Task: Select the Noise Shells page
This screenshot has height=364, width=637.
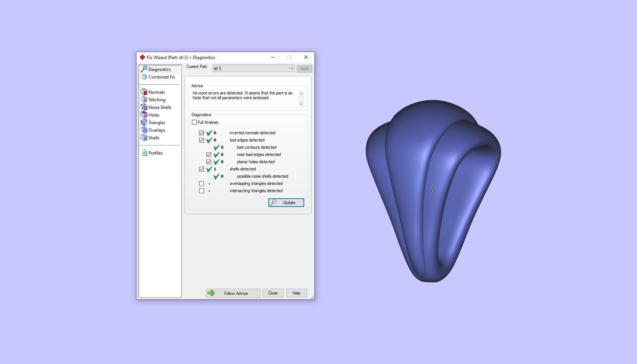Action: point(160,107)
